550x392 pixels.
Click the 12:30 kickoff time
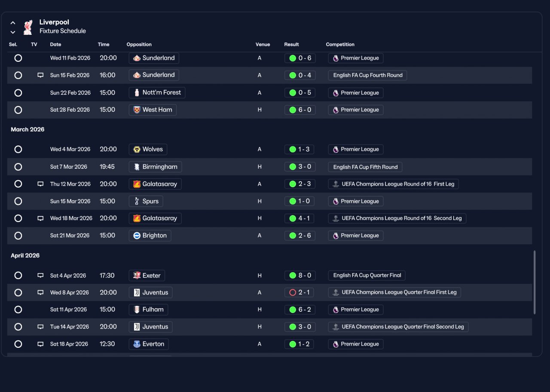pyautogui.click(x=107, y=344)
